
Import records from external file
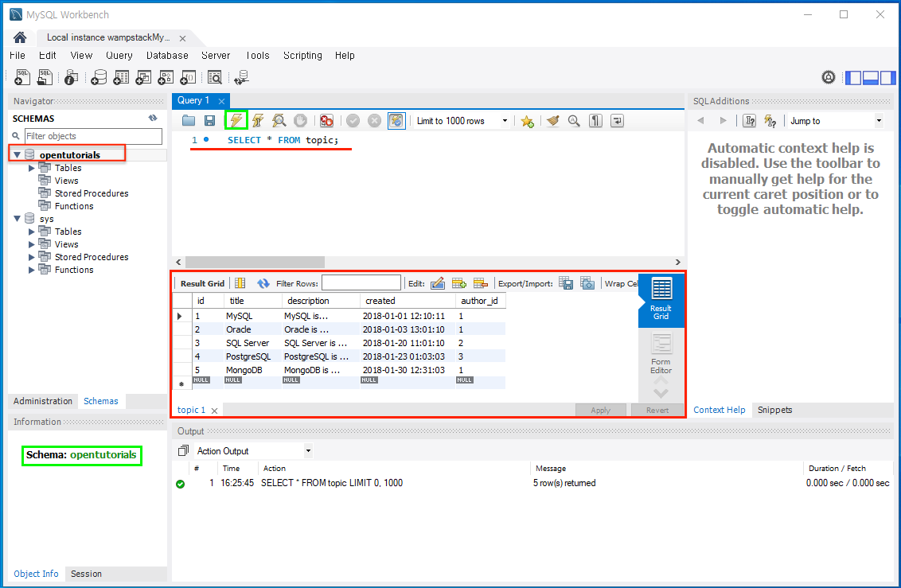[587, 283]
